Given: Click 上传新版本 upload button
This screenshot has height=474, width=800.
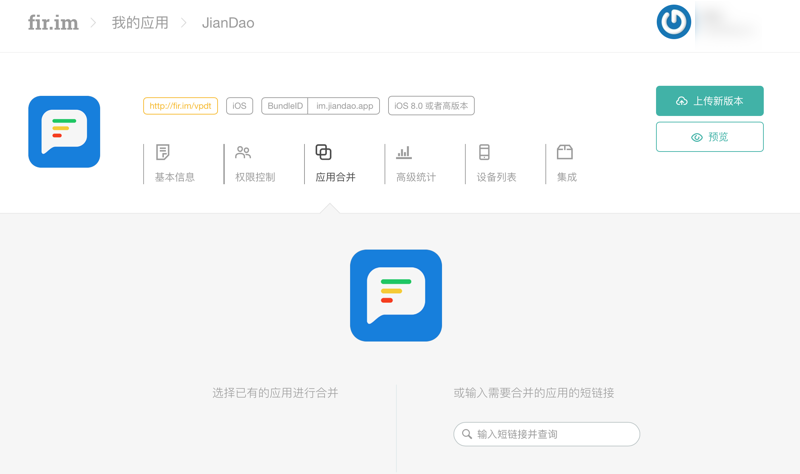Looking at the screenshot, I should tap(710, 101).
